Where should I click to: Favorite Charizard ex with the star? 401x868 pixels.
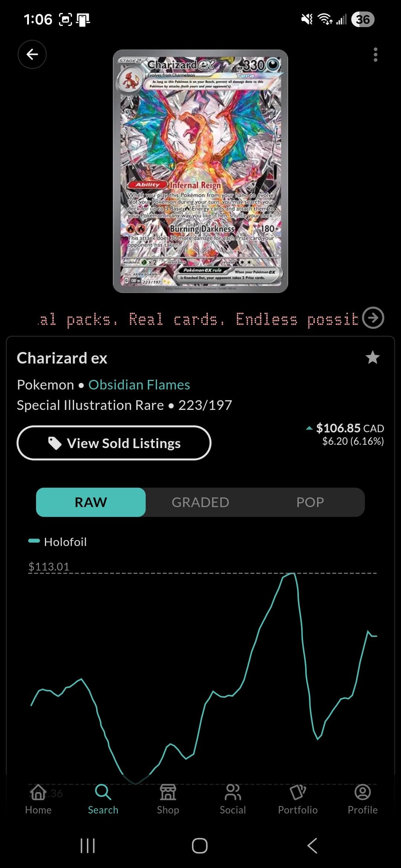click(x=372, y=358)
